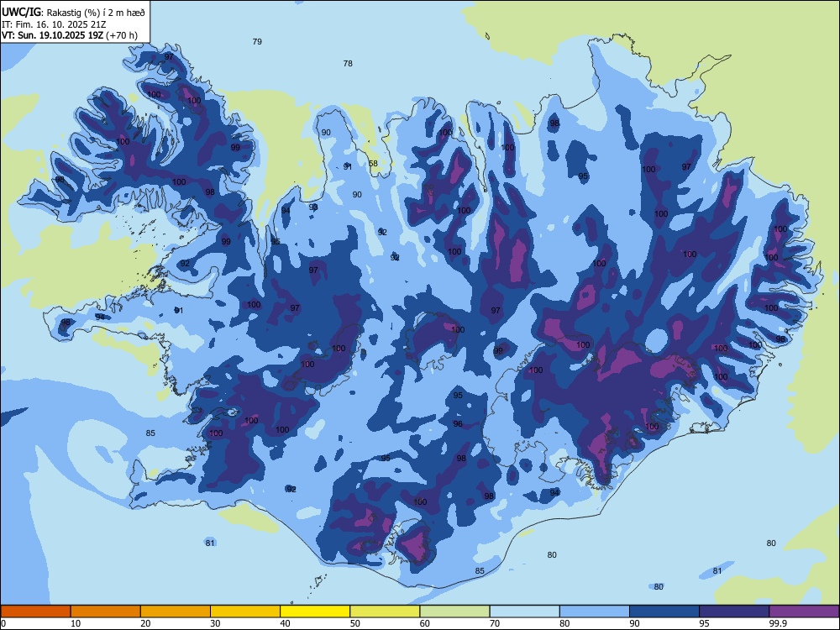Click the 'UWC/IG' source label in header
The width and height of the screenshot is (840, 630).
[22, 13]
